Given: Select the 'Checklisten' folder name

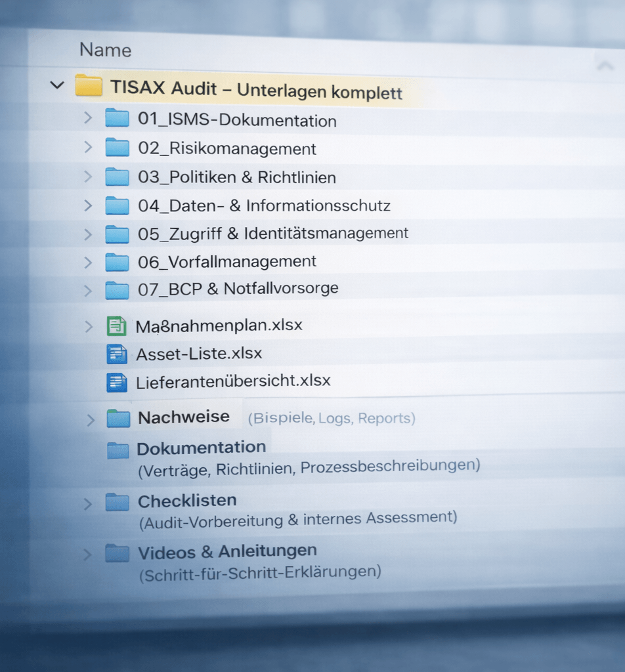Looking at the screenshot, I should (187, 501).
